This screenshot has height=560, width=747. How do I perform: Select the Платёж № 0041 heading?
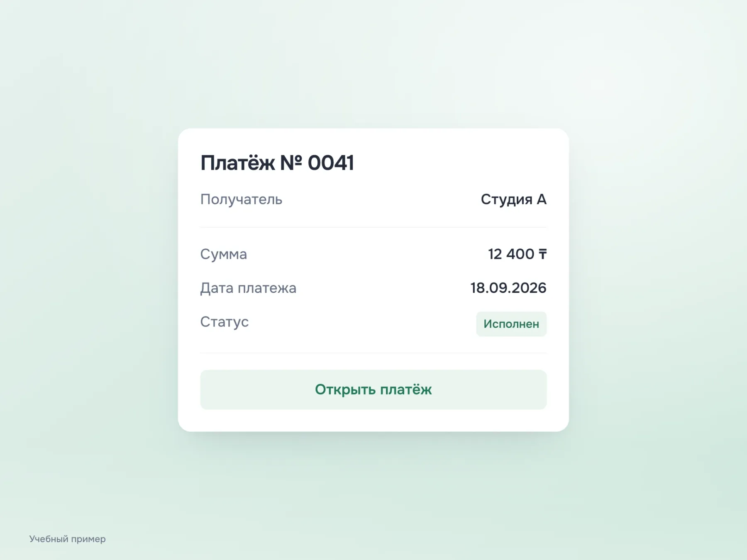[277, 163]
